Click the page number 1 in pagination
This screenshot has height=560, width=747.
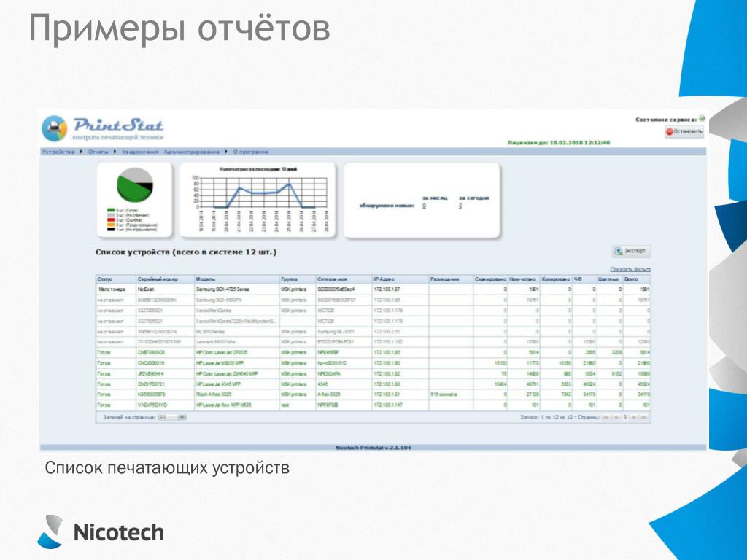pos(625,417)
